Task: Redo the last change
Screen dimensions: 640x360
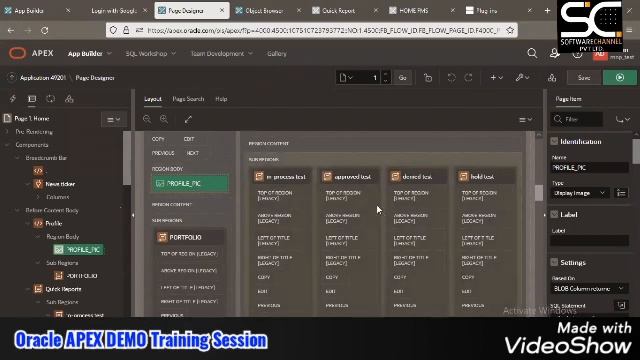Action: 469,78
